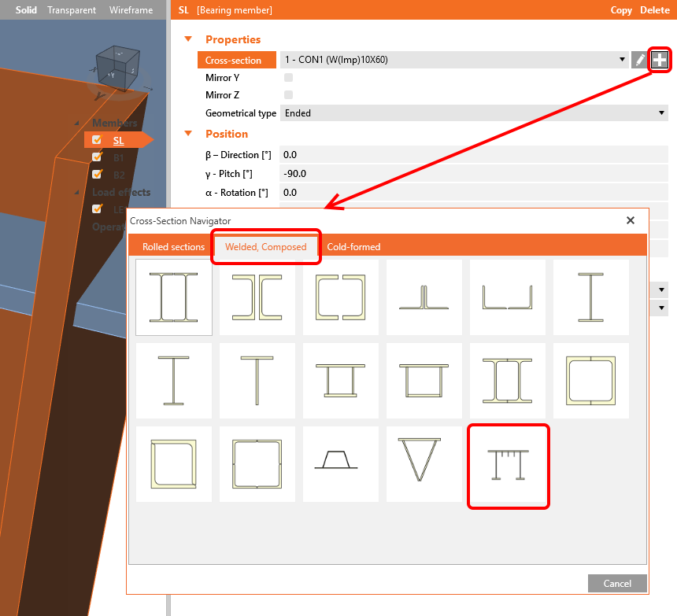Select SL member in the tree

click(x=118, y=140)
